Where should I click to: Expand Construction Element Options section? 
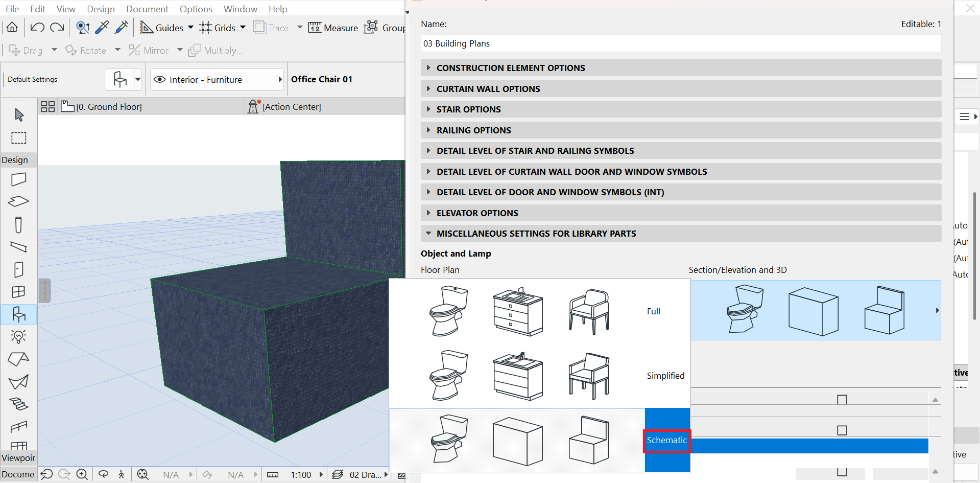click(681, 68)
